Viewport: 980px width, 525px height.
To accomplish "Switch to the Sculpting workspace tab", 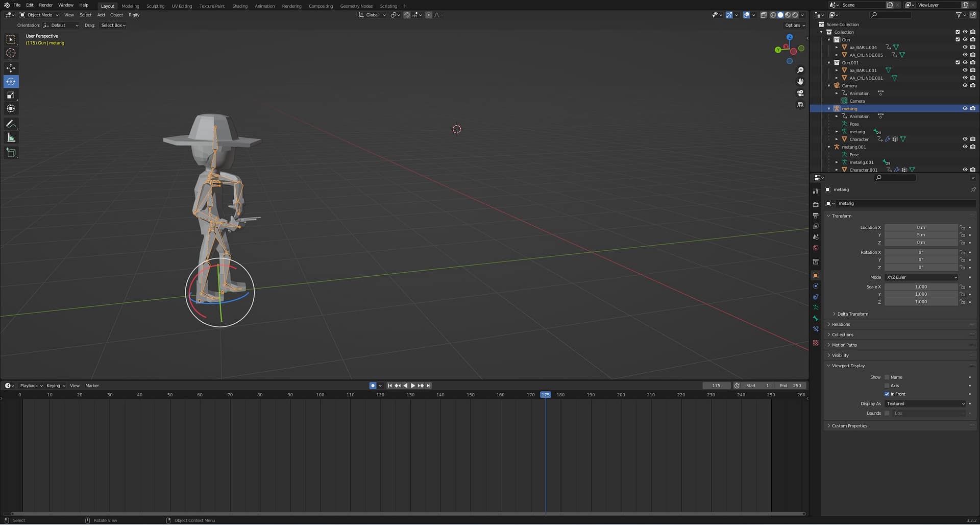I will [155, 6].
